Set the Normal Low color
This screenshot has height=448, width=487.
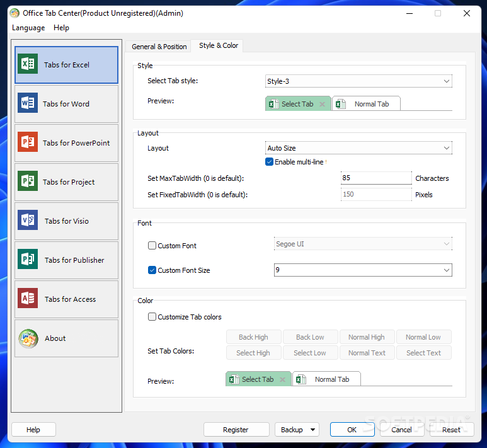[424, 336]
